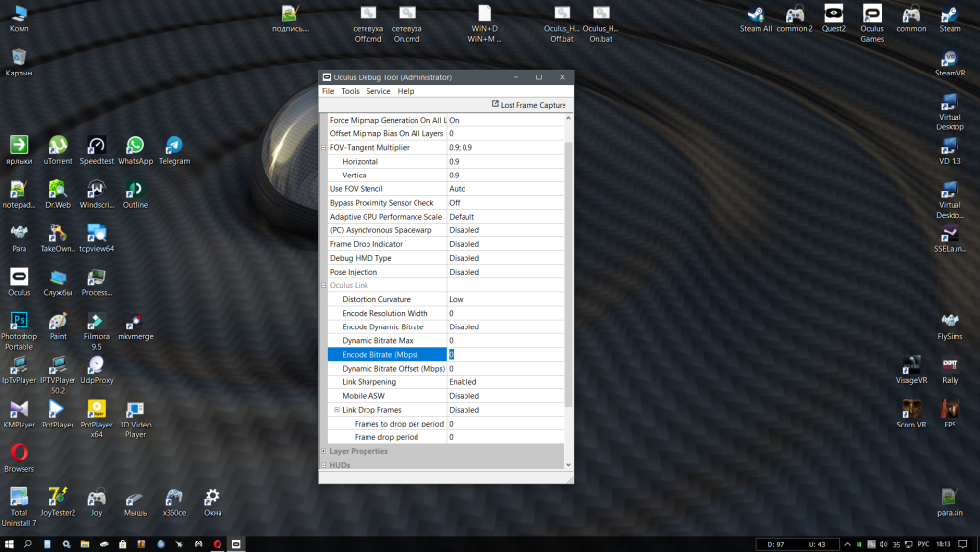The image size is (980, 552).
Task: Expand the Layer Properties section
Action: 323,451
